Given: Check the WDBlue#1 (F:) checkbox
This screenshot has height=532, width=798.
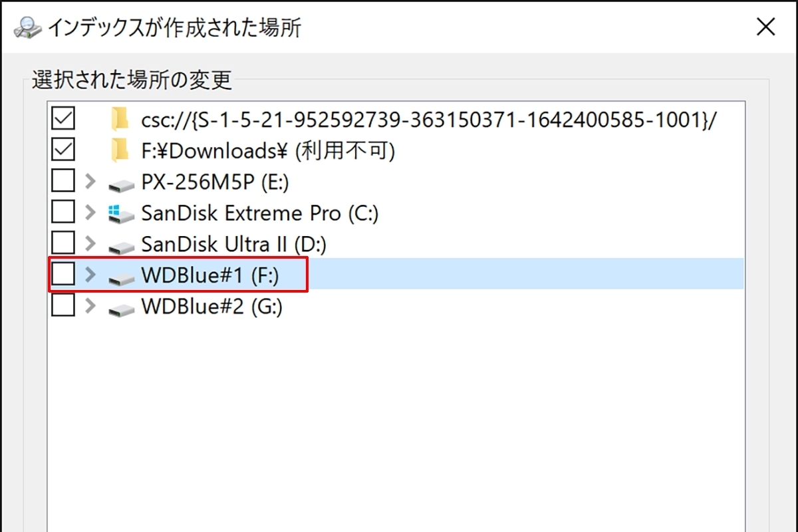Looking at the screenshot, I should pos(63,274).
